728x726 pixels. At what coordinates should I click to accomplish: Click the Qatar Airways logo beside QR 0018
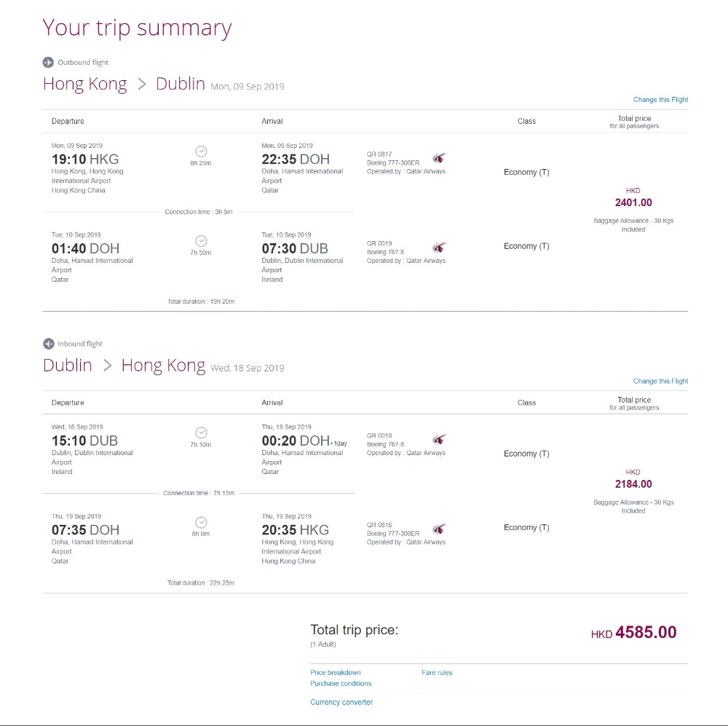click(x=439, y=440)
